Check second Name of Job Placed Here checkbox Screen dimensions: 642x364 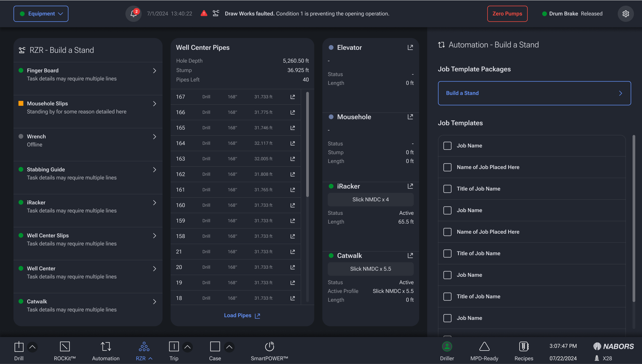447,232
